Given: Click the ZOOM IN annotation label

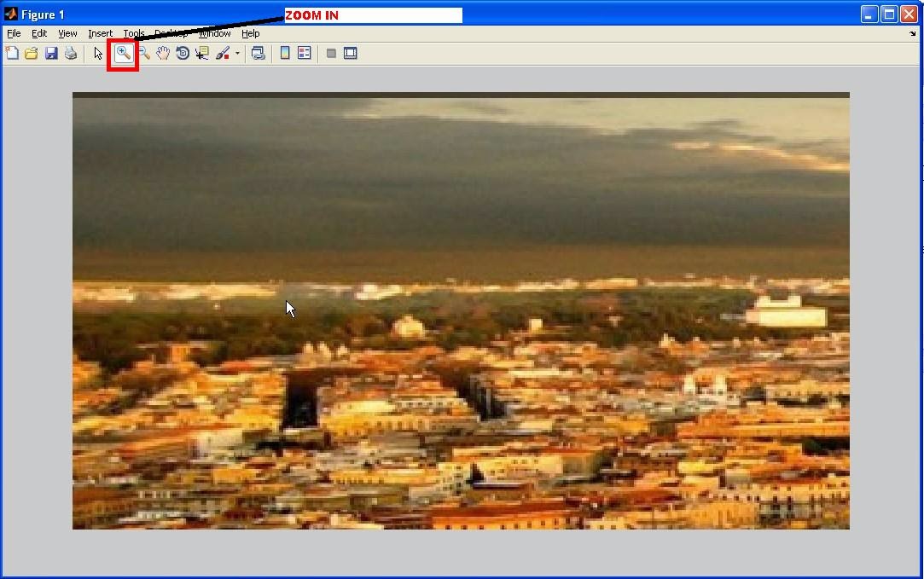Looking at the screenshot, I should [311, 14].
